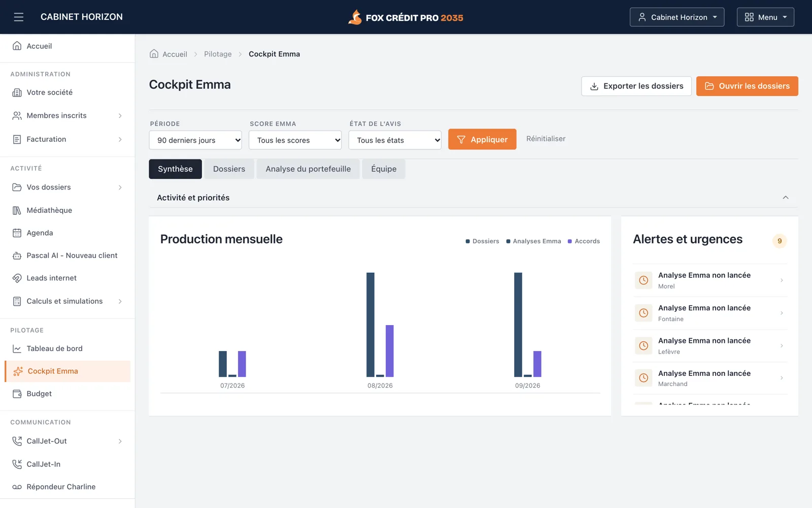Screen dimensions: 812x508
Task: Click Réinitialiser link
Action: 546,139
